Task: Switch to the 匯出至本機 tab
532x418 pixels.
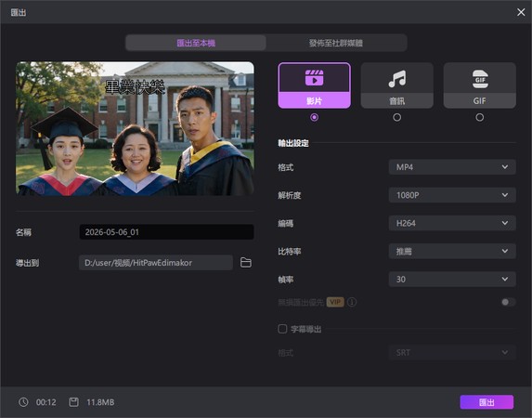Action: (x=196, y=43)
